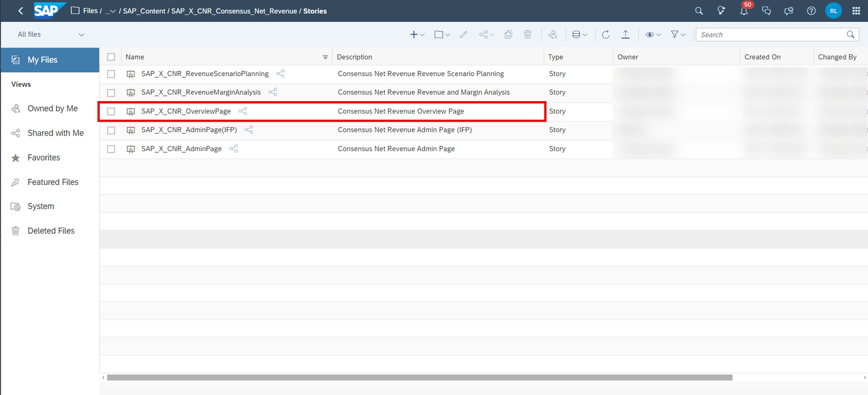868x395 pixels.
Task: Open the plus create-new dropdown
Action: click(417, 34)
